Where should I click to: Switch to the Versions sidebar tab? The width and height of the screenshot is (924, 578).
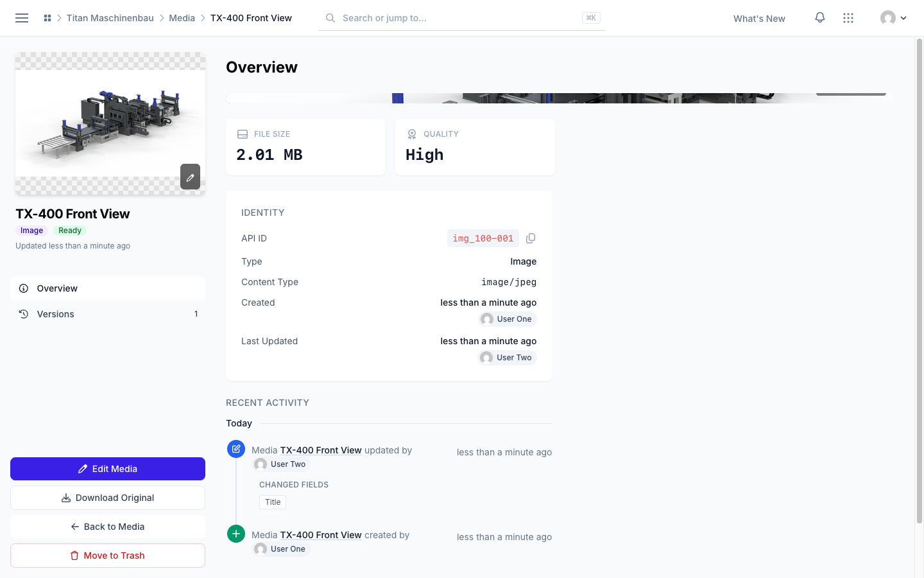click(x=108, y=314)
